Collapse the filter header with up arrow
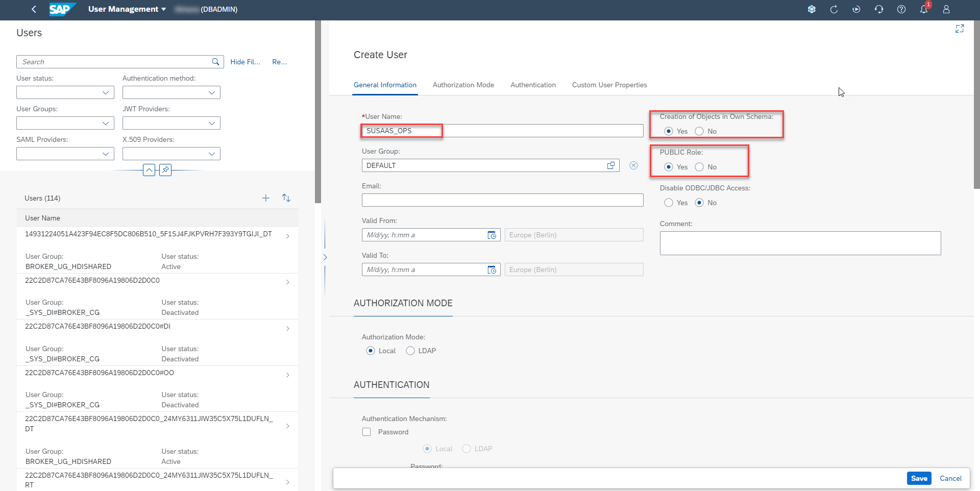This screenshot has height=491, width=980. pos(149,170)
